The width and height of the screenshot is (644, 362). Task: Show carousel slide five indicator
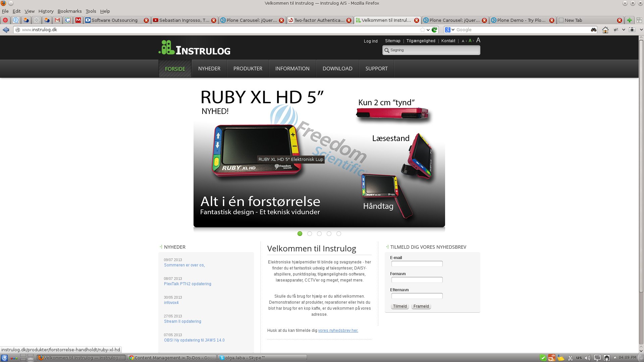(x=339, y=234)
